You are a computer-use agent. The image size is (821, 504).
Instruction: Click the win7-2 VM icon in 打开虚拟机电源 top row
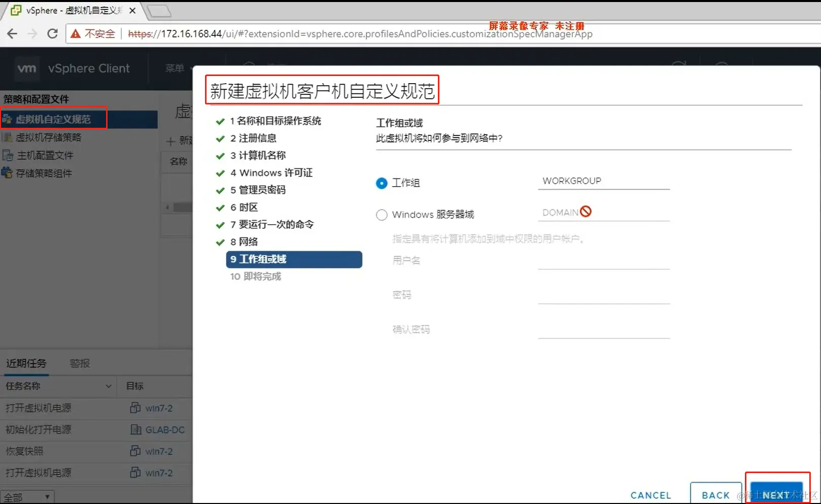click(x=135, y=408)
